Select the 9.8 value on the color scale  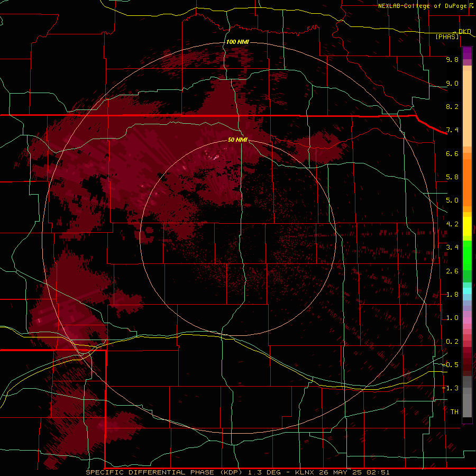coord(452,59)
